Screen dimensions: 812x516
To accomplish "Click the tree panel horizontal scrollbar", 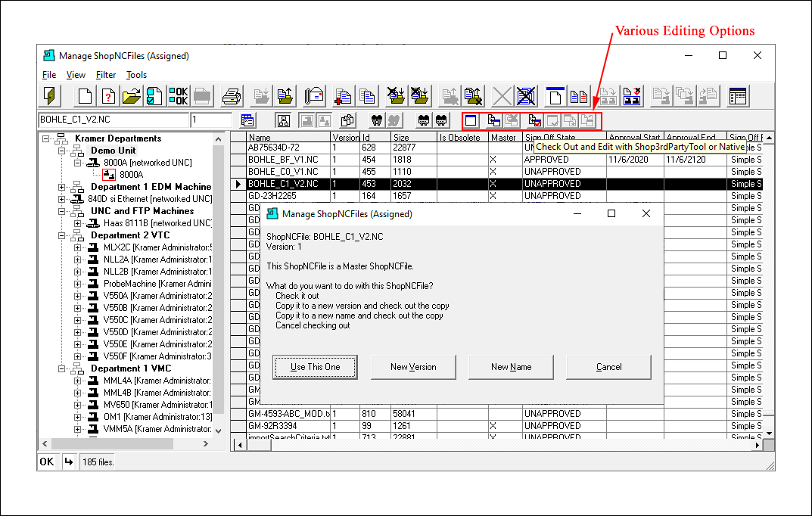I will tap(125, 443).
